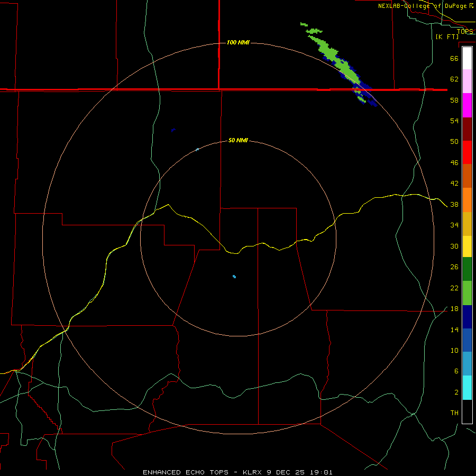Click the tiny dark blue echo northwest of center

tap(173, 130)
